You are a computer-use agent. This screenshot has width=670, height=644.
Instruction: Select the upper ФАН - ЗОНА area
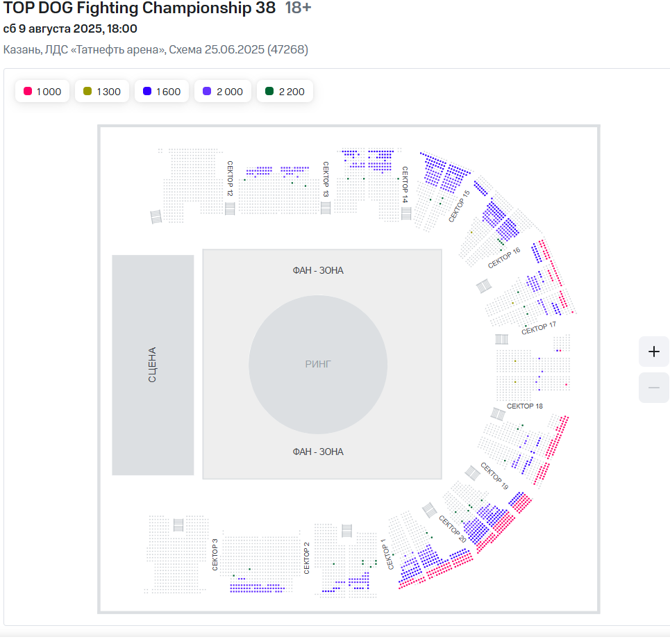pyautogui.click(x=318, y=270)
